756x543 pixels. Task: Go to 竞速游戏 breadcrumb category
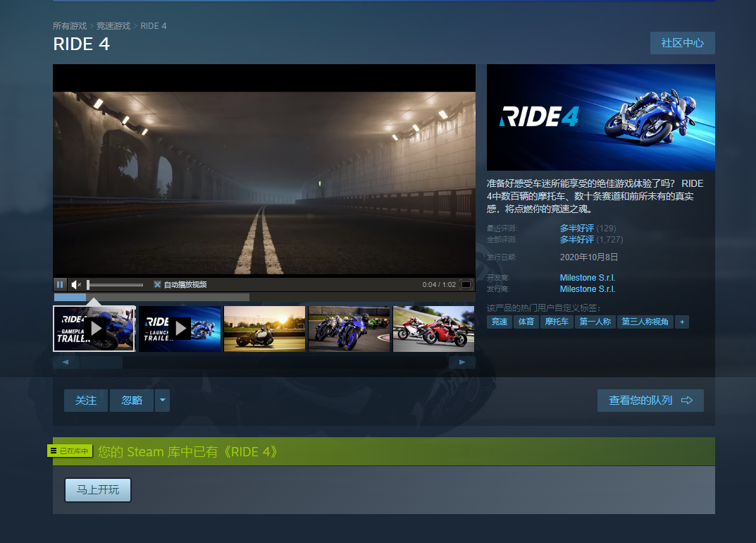(113, 26)
